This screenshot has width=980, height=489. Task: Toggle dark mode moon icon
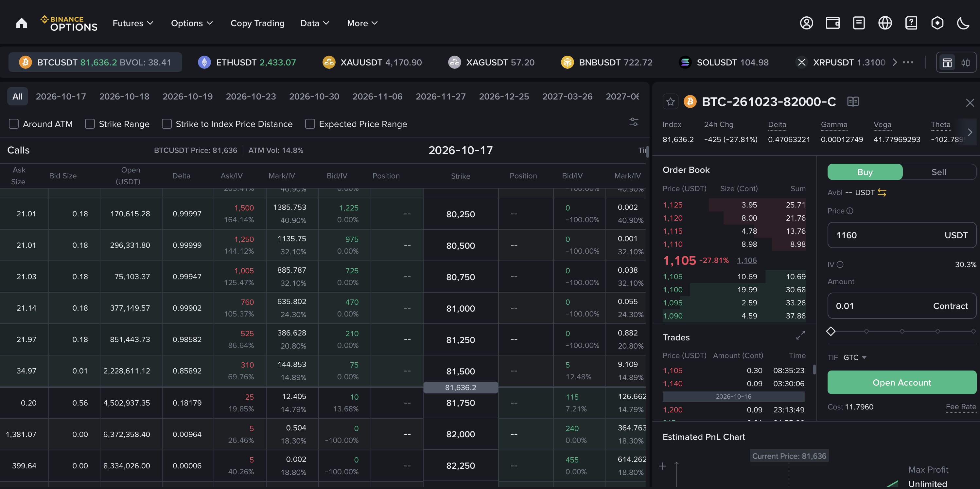[x=963, y=23]
